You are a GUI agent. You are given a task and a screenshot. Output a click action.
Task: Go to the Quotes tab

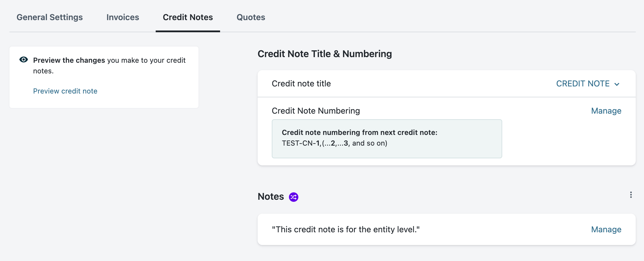(251, 17)
